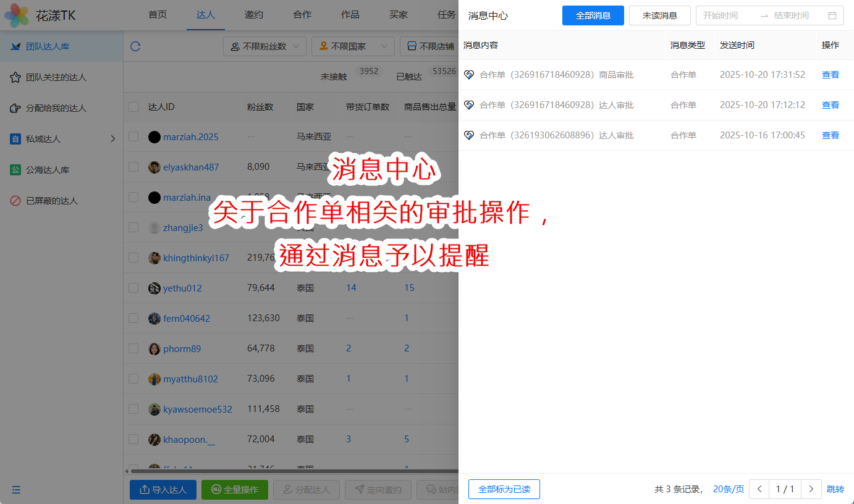Check the box for yethu012 row
Screen dimensions: 854x504
133,288
